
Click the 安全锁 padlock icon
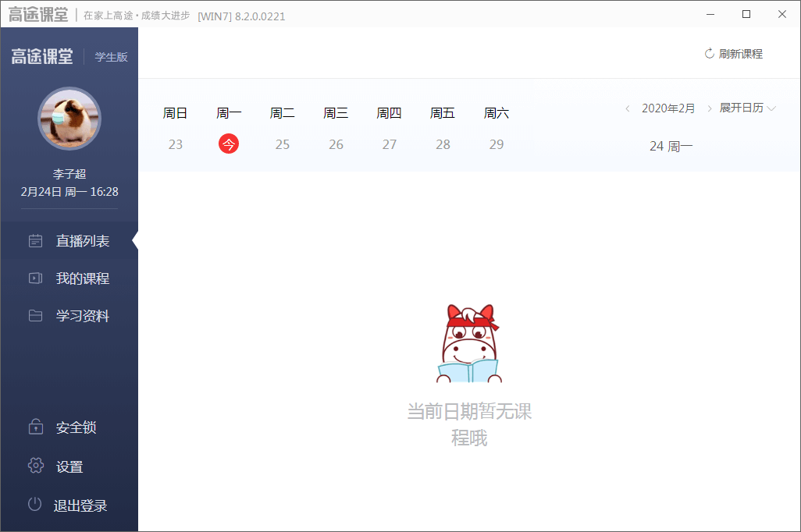pos(35,427)
